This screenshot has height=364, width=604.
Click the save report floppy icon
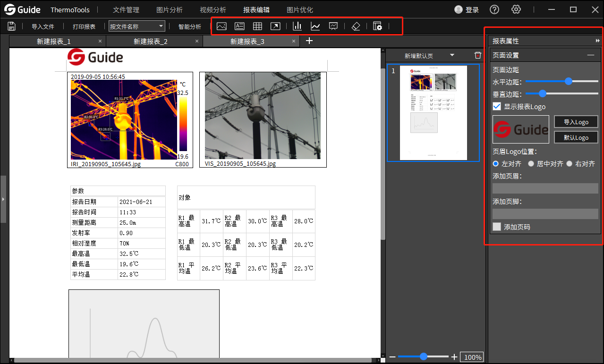(12, 26)
